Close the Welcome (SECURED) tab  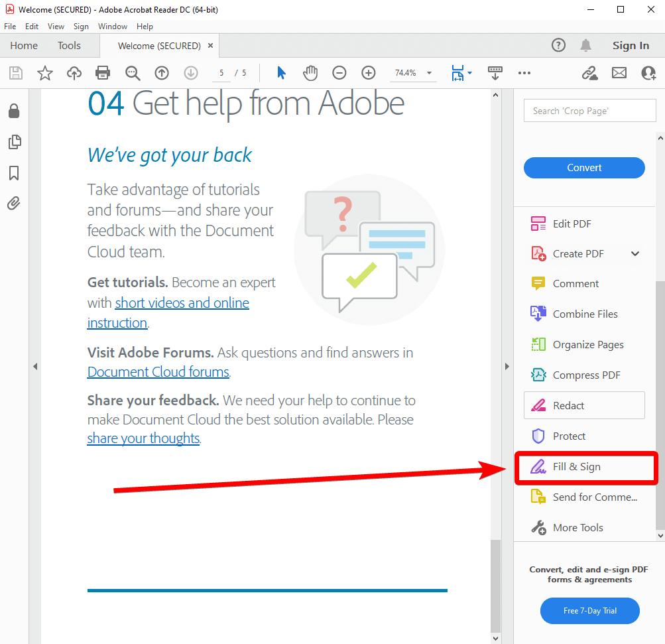click(x=210, y=45)
